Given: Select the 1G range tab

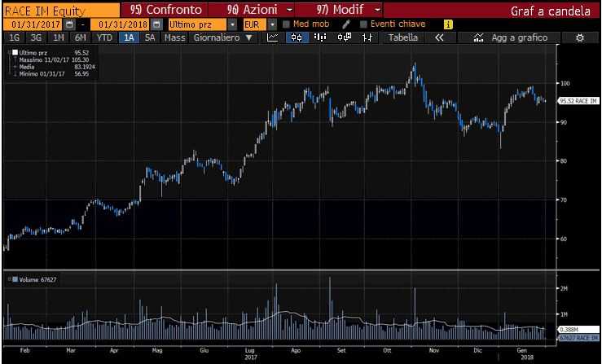Looking at the screenshot, I should pos(14,37).
